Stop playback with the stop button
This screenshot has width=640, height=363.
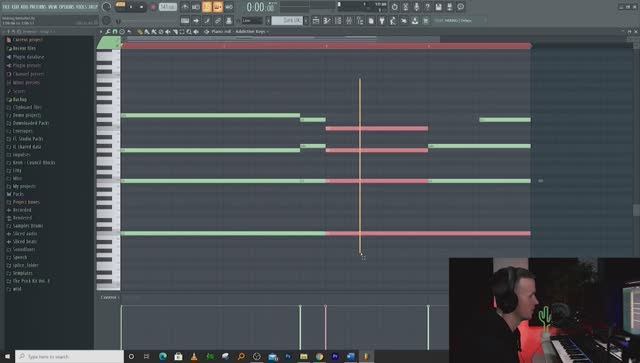(x=142, y=7)
